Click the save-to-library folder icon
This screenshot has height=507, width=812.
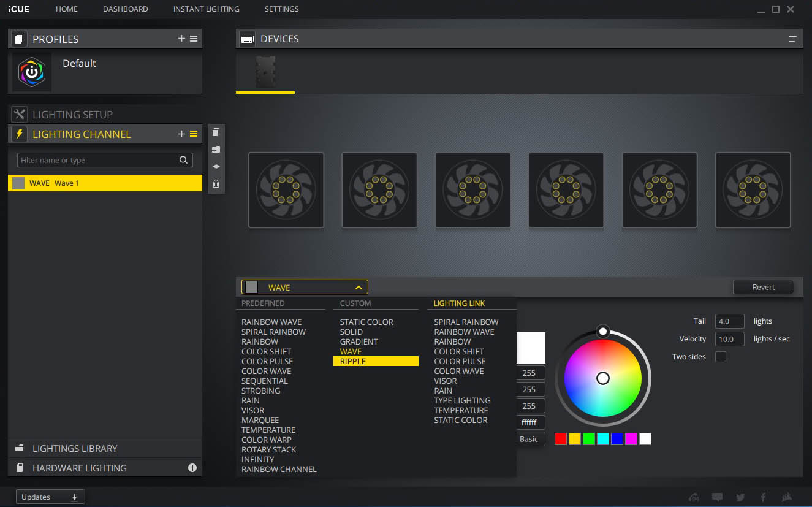(216, 150)
